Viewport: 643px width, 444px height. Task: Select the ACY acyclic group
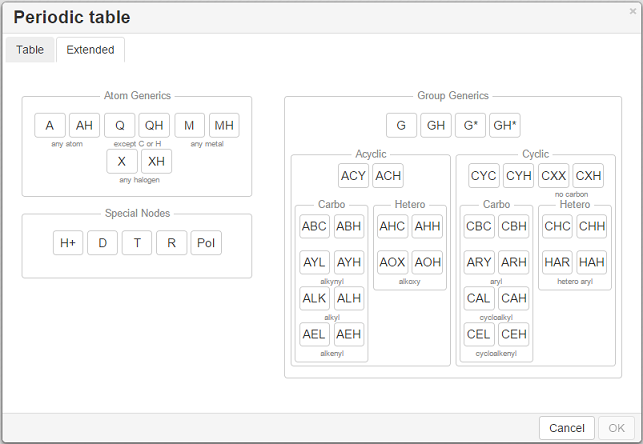(353, 176)
